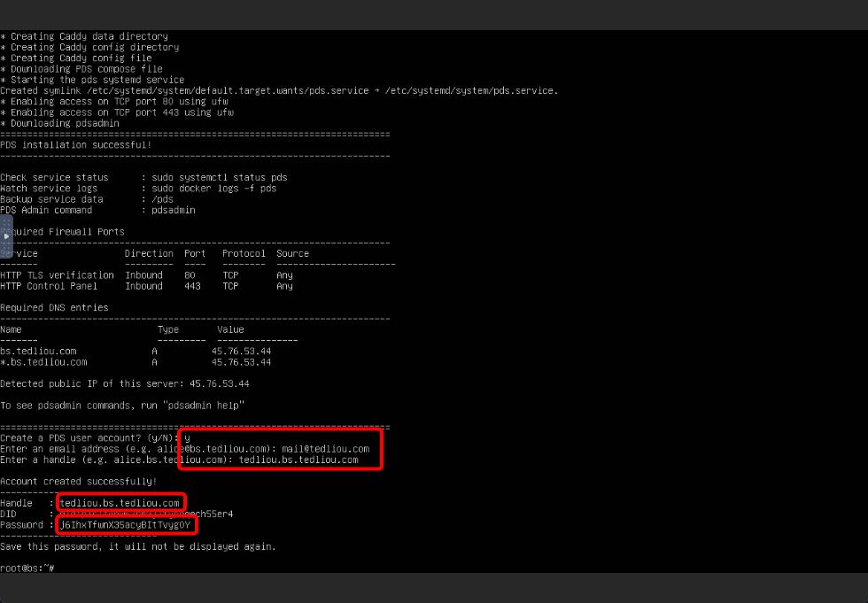
Task: Click 'pdsadmin' in PDS Admin command row
Action: tap(173, 210)
